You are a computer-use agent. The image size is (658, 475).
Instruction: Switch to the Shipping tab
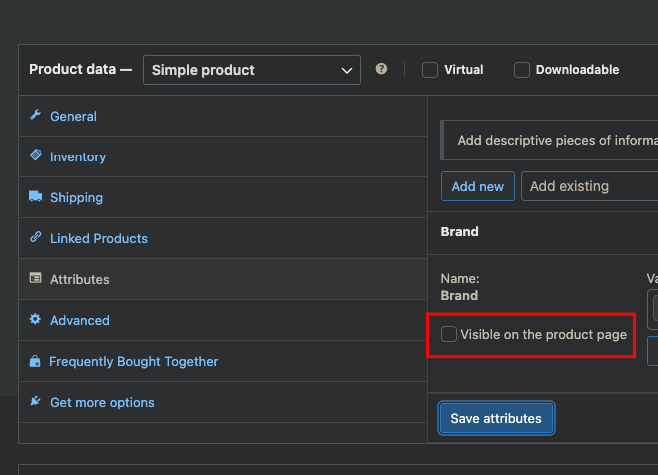(x=223, y=197)
